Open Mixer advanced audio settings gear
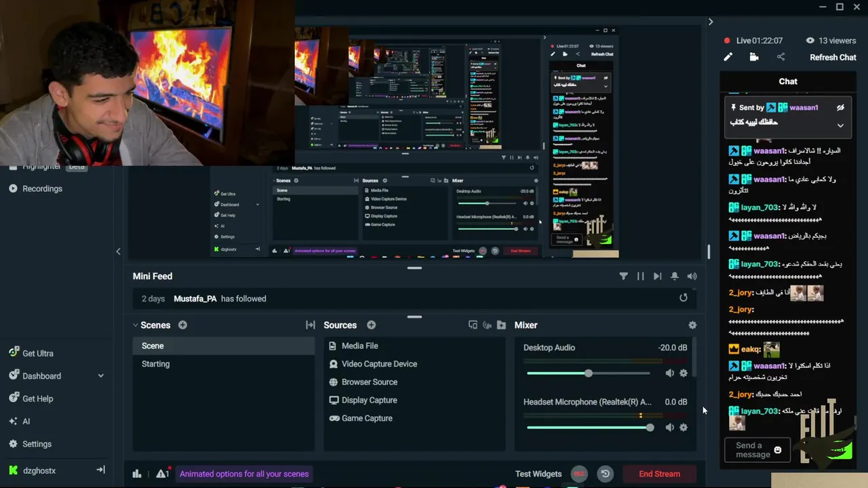The width and height of the screenshot is (868, 488). point(692,325)
